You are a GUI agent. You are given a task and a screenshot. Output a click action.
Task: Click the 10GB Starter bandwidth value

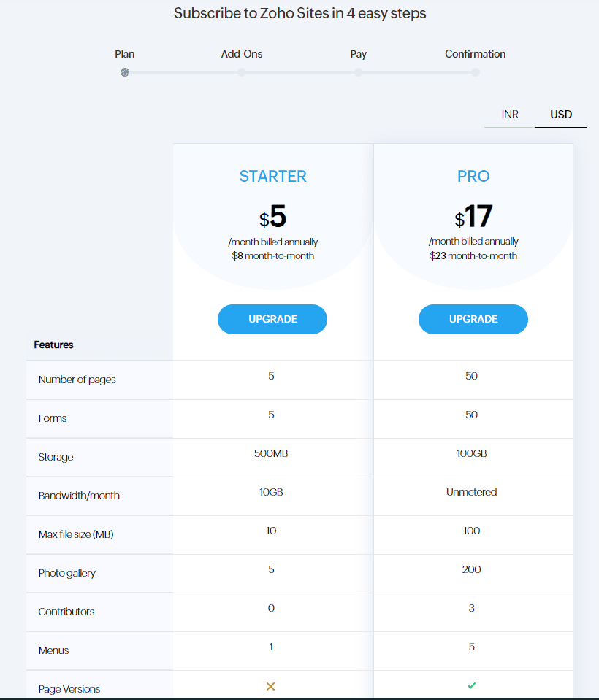tap(271, 492)
